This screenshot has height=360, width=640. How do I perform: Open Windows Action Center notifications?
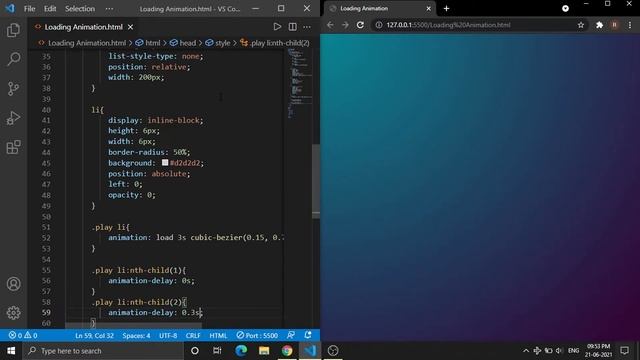624,351
